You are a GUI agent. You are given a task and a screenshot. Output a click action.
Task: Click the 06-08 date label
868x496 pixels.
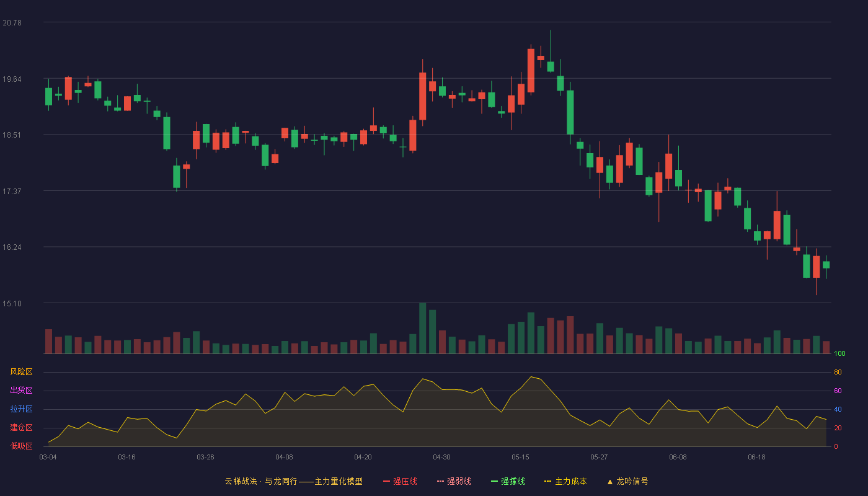pos(678,457)
